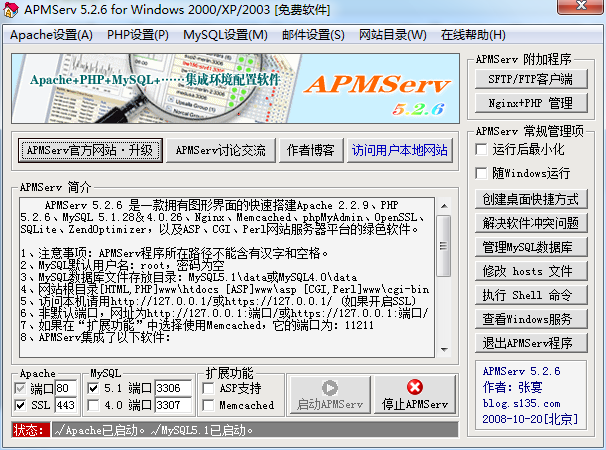Viewport: 606px width, 450px height.
Task: Click the scroll up arrow in 简介 box
Action: pos(444,206)
